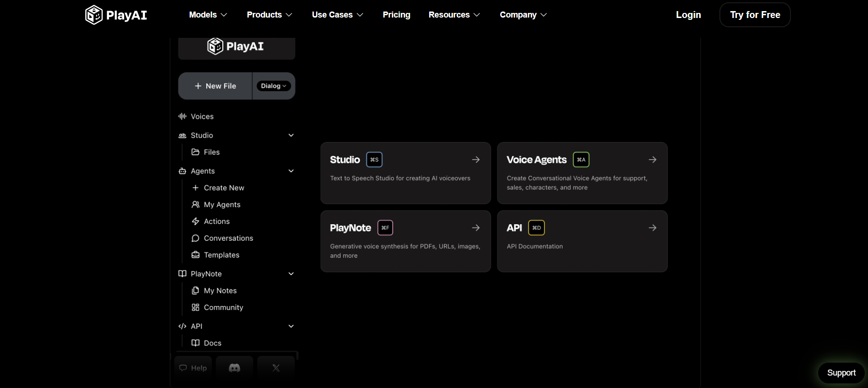The width and height of the screenshot is (868, 388).
Task: Select the Conversations label
Action: pos(228,238)
